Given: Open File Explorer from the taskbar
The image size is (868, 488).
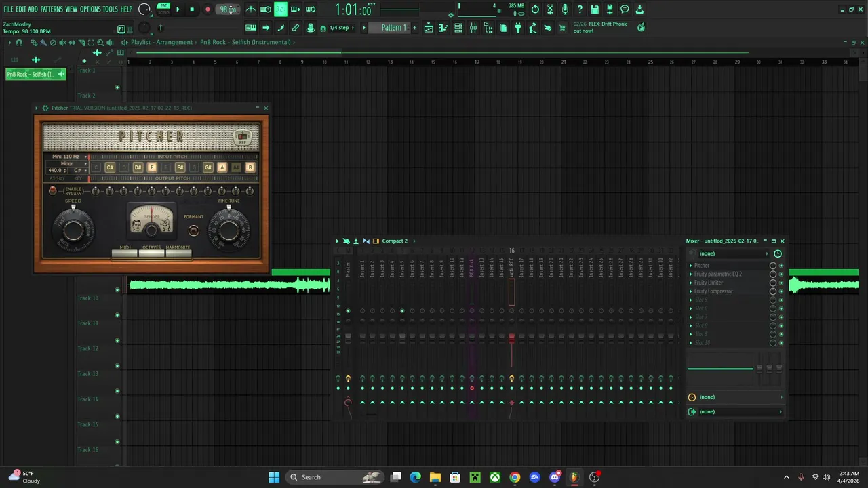Looking at the screenshot, I should (435, 477).
